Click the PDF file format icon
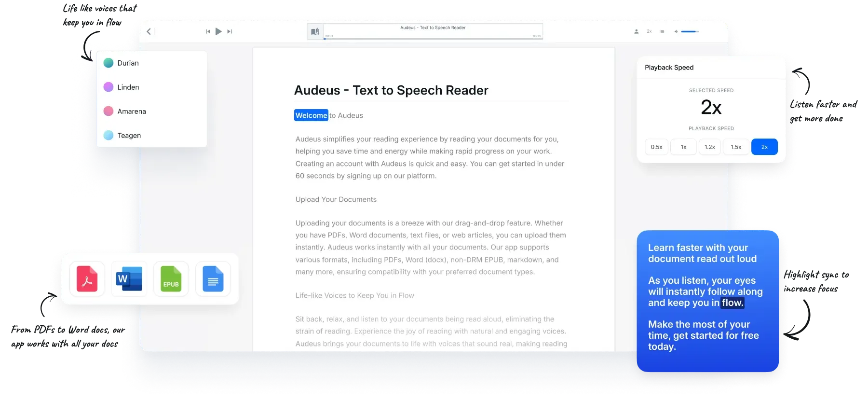This screenshot has width=868, height=401. coord(87,279)
